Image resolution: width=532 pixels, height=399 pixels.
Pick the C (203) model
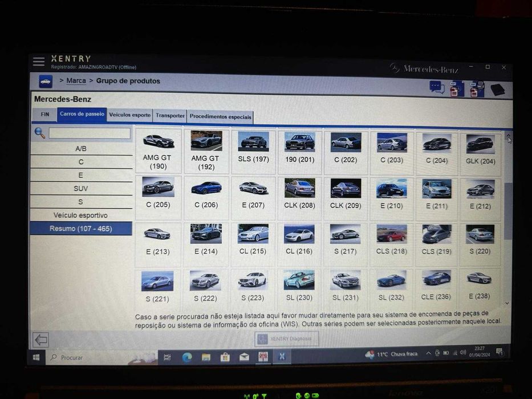pos(391,153)
